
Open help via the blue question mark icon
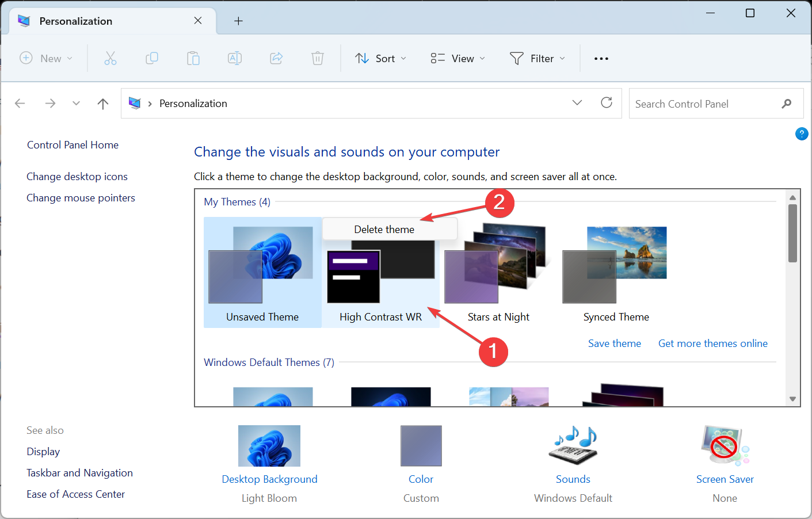point(802,133)
